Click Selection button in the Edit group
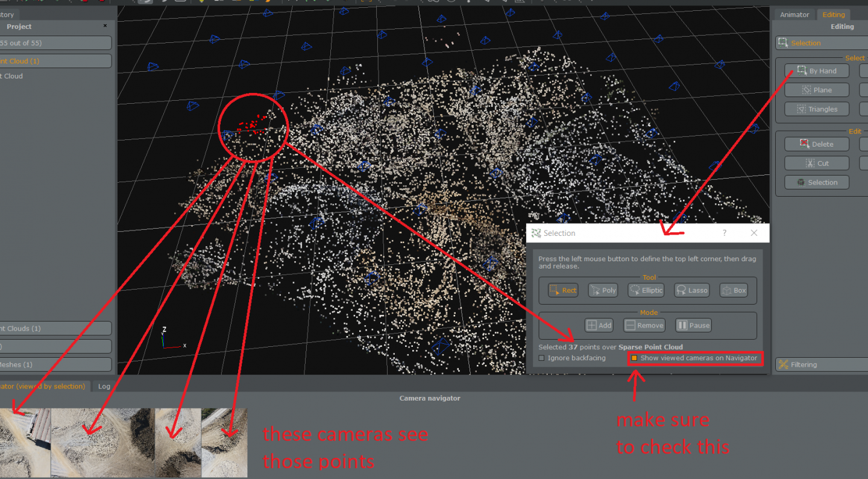Image resolution: width=868 pixels, height=479 pixels. tap(817, 182)
